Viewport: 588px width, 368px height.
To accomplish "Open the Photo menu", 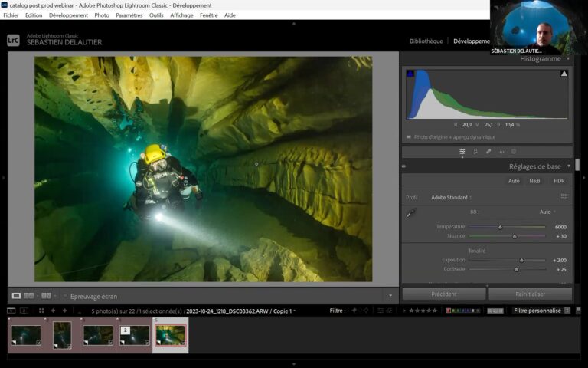I will (x=102, y=15).
